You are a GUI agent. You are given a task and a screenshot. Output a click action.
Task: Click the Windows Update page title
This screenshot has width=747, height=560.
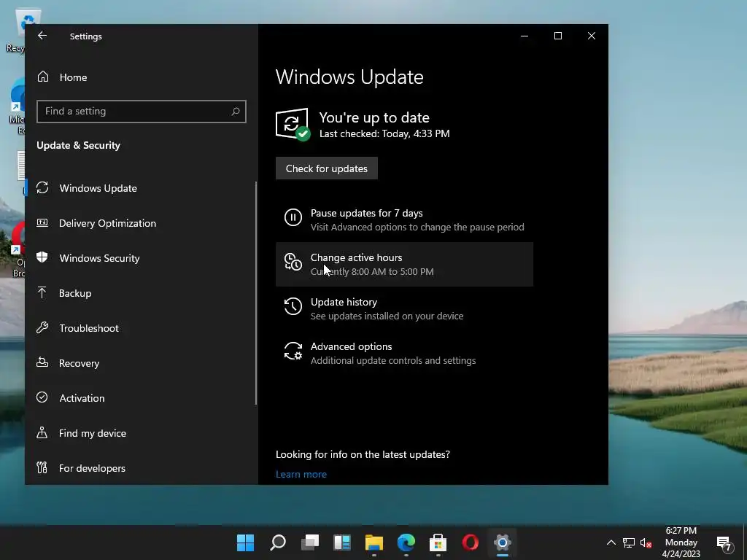(349, 77)
